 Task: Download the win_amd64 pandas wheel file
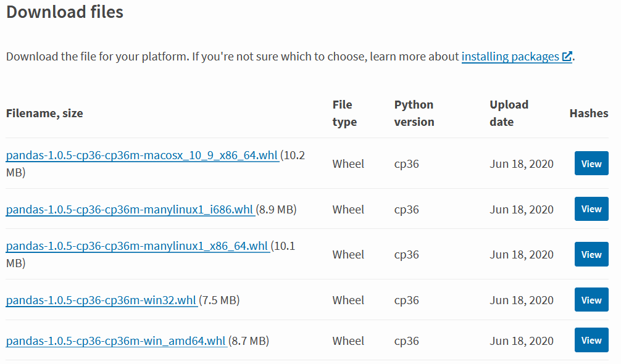(116, 341)
